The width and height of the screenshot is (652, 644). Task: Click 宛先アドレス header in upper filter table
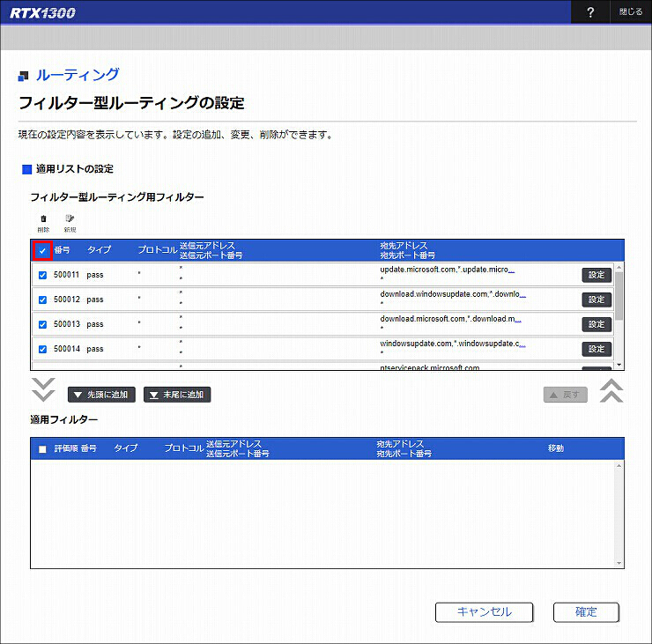coord(404,246)
